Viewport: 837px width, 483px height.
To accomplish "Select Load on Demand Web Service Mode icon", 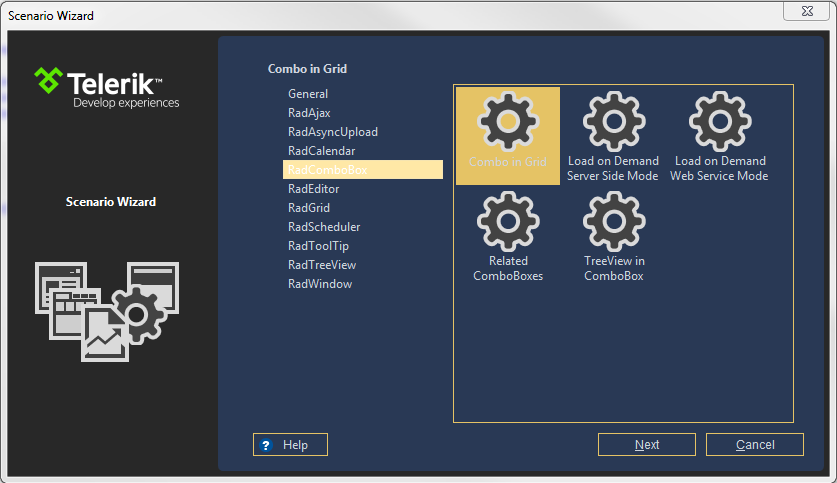I will point(720,122).
